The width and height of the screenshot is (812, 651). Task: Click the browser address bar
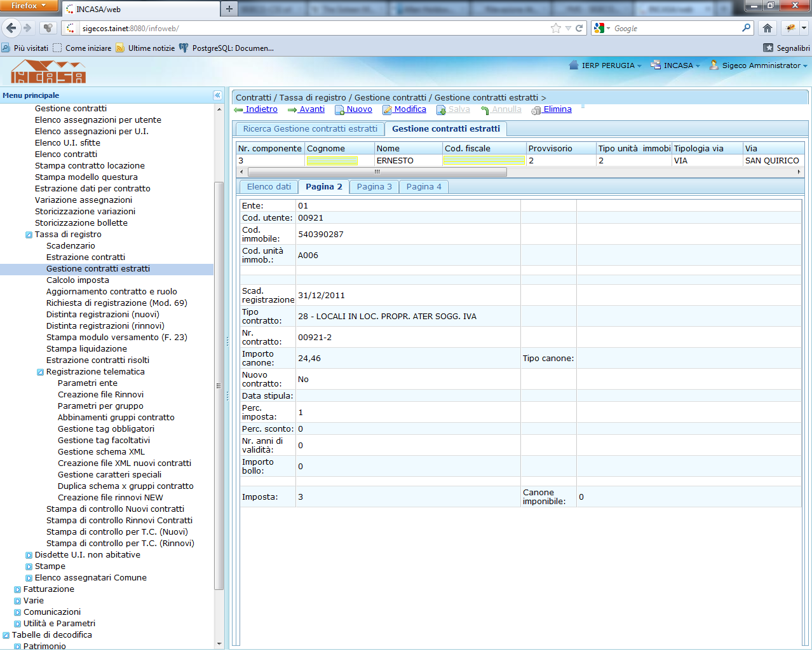pyautogui.click(x=315, y=28)
